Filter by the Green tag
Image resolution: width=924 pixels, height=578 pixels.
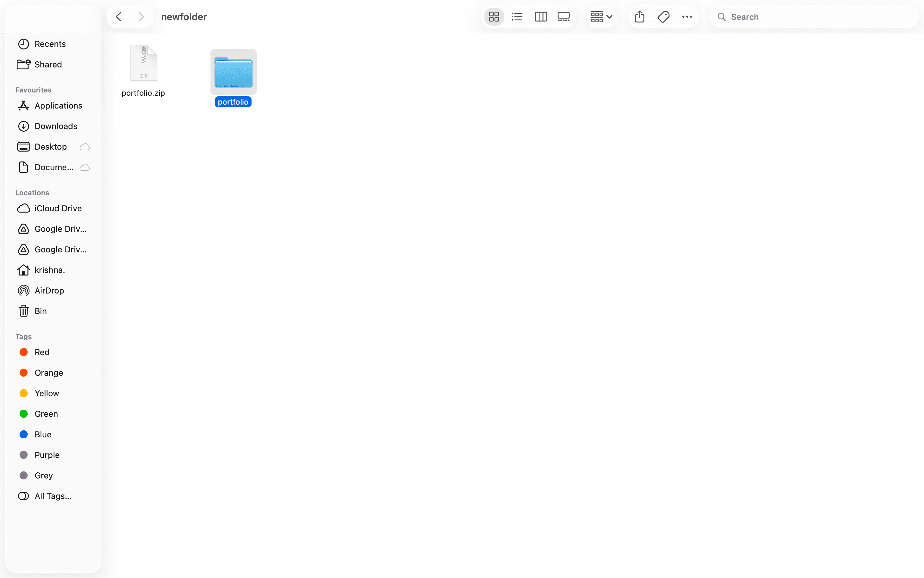pyautogui.click(x=54, y=414)
